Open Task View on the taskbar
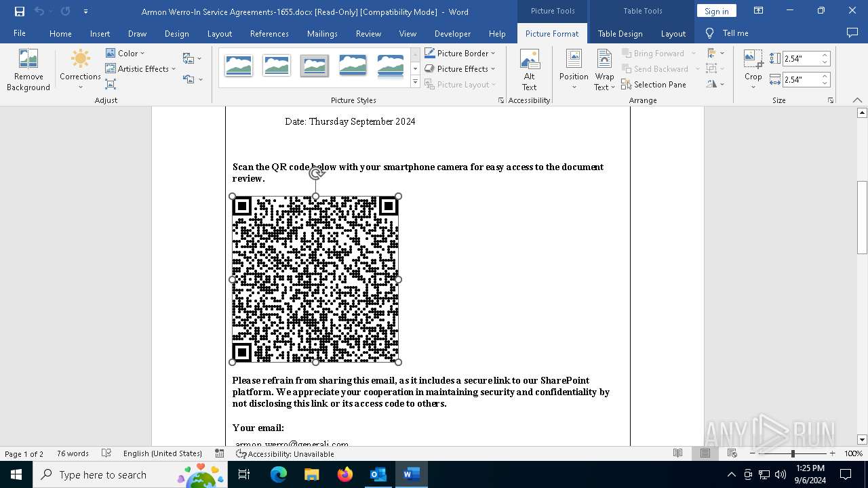 (x=244, y=474)
